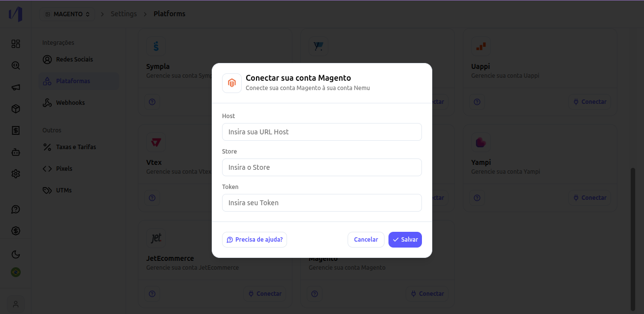The width and height of the screenshot is (644, 314).
Task: Click the page vertical scrollbar
Action: click(x=633, y=239)
